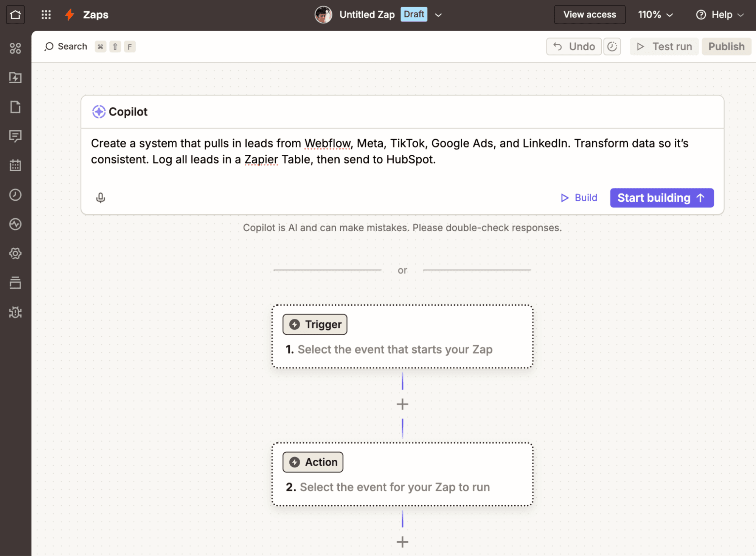The height and width of the screenshot is (556, 756).
Task: Click the Trigger label badge
Action: point(315,324)
